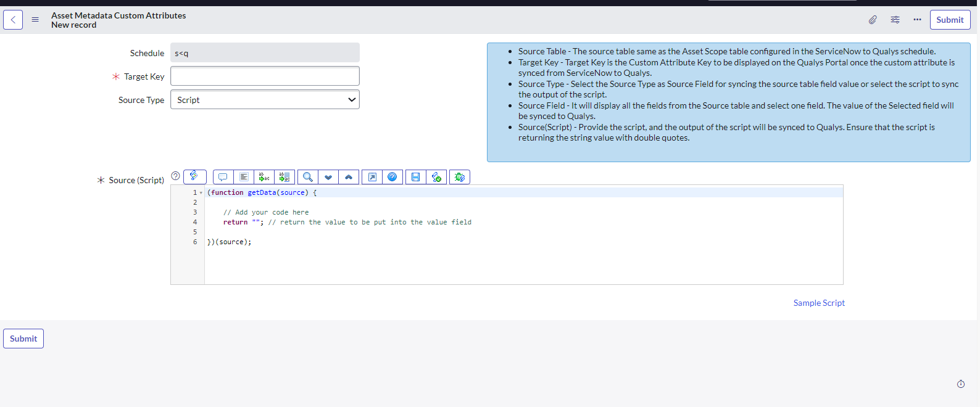
Task: Focus the Schedule field
Action: 265,52
